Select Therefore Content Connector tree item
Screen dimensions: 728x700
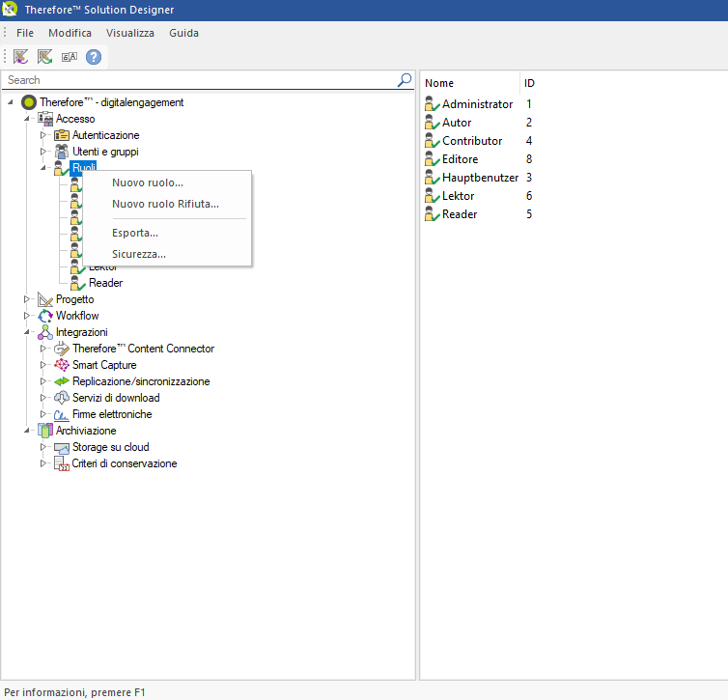click(143, 349)
